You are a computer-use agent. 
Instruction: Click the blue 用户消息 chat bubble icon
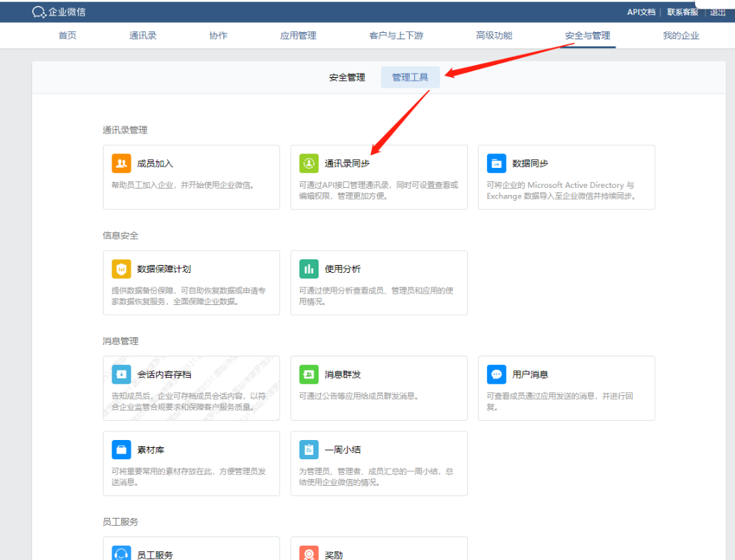coord(496,374)
